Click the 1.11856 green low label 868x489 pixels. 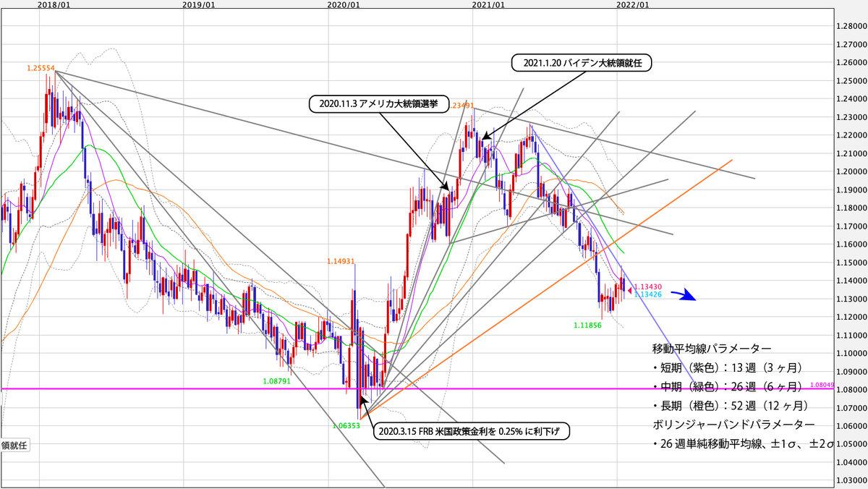point(588,326)
